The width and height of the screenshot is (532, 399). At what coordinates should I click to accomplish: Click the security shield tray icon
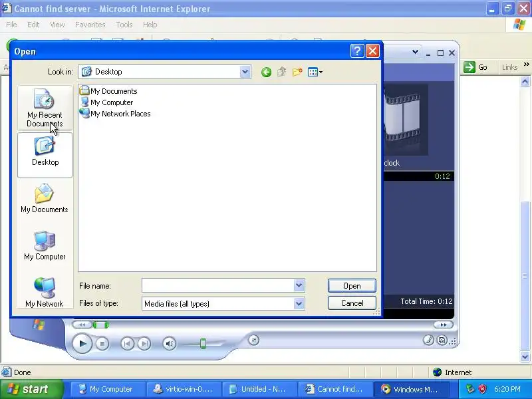tap(482, 389)
